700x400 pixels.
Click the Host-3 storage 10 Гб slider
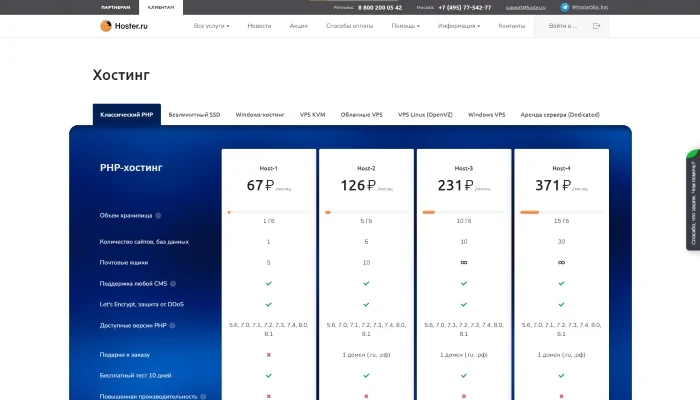click(464, 212)
